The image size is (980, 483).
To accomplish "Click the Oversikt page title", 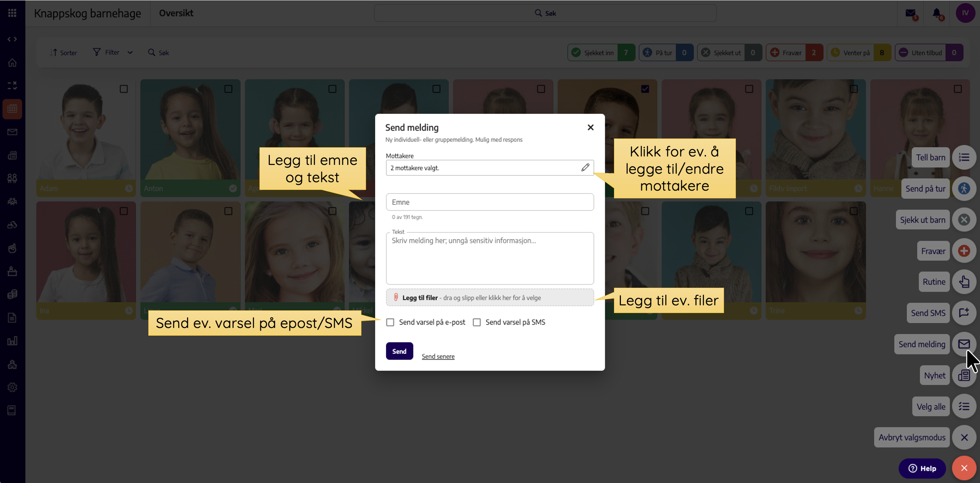I will (x=176, y=13).
